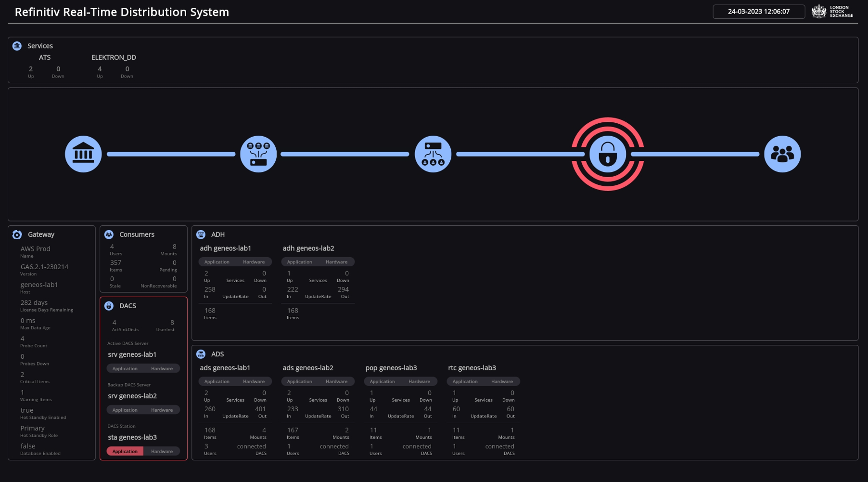The width and height of the screenshot is (868, 482).
Task: Click the bank building icon in the pipeline
Action: 83,154
